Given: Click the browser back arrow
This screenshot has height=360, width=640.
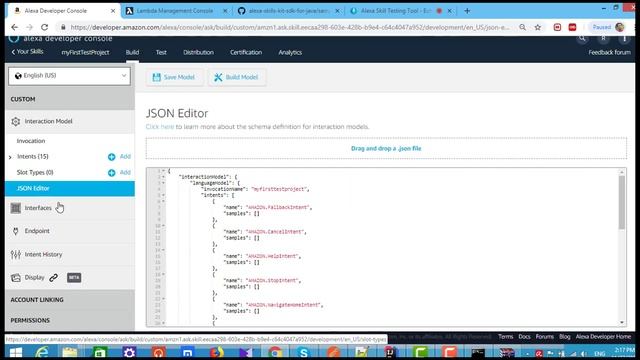Looking at the screenshot, I should point(15,27).
